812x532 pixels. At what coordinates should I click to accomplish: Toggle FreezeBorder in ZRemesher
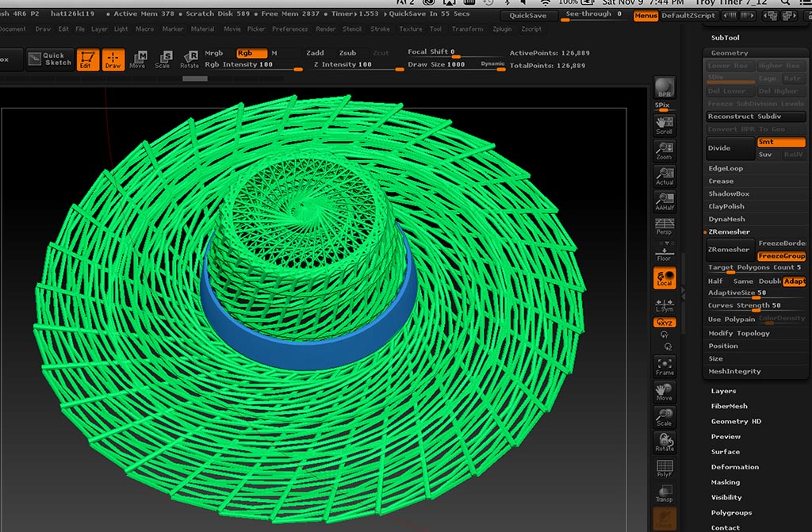(x=781, y=243)
